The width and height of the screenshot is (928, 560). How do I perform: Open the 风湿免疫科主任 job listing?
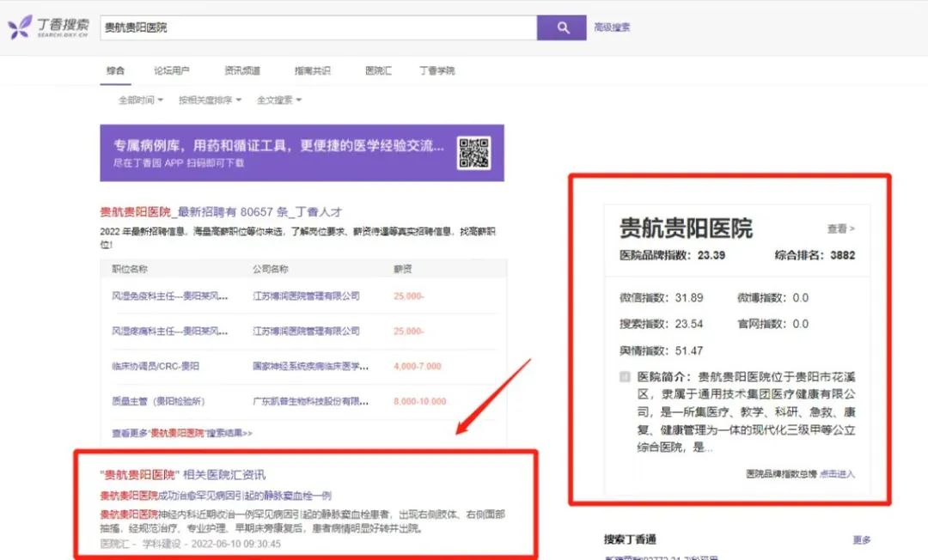170,295
